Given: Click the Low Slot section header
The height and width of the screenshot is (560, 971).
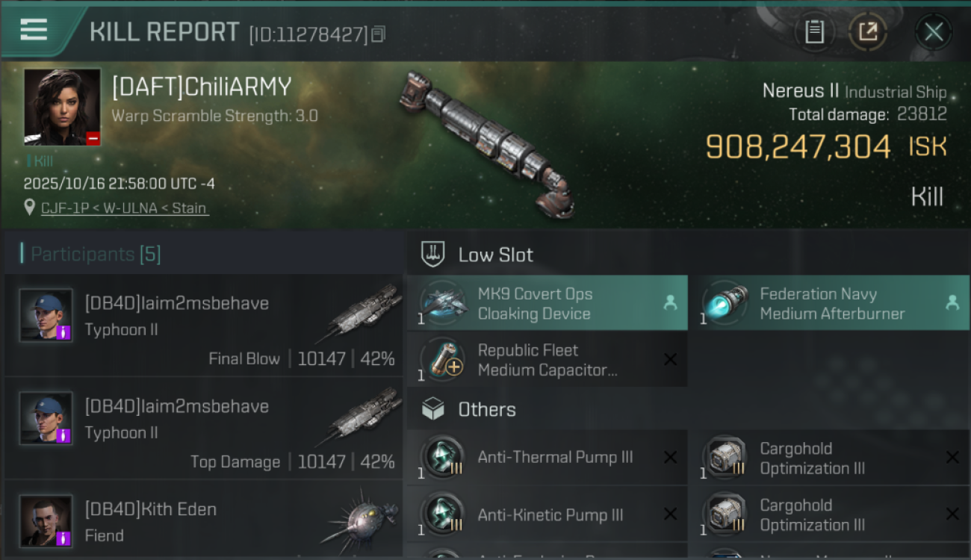Looking at the screenshot, I should tap(495, 255).
